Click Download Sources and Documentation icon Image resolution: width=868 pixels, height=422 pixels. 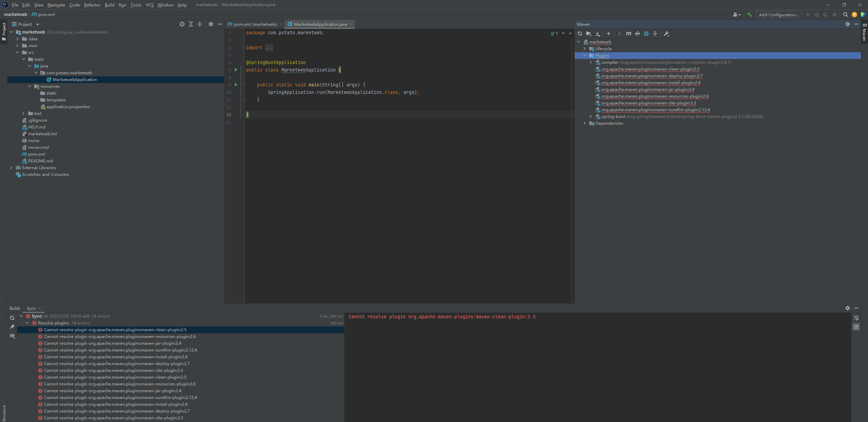click(598, 34)
